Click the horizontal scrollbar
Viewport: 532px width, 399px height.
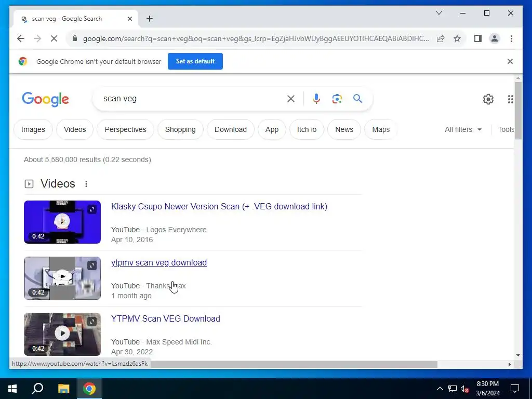tap(294, 364)
